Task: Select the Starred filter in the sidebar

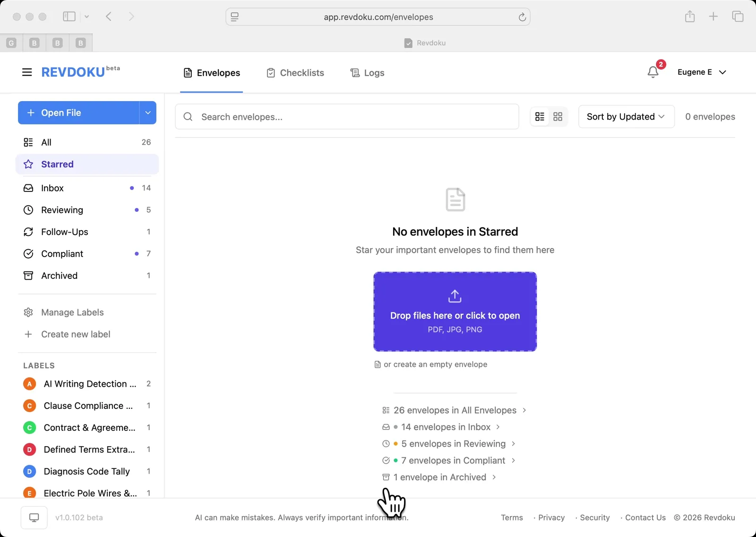Action: click(57, 164)
